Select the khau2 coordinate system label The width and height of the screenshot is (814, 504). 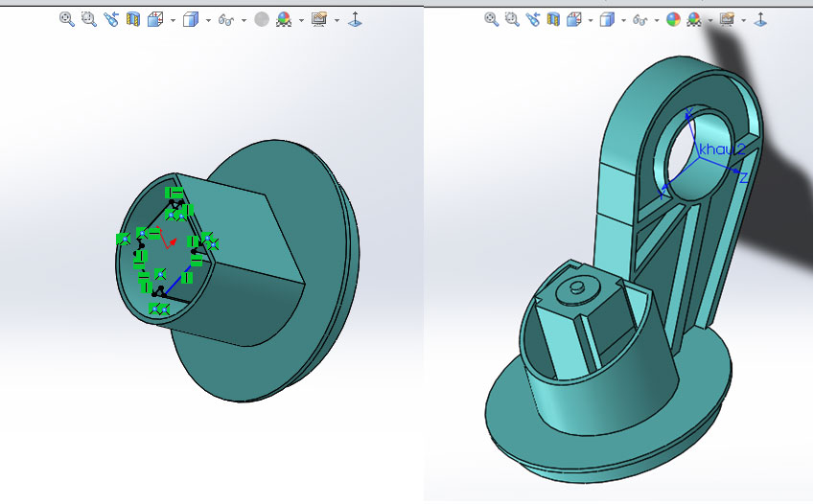[720, 149]
